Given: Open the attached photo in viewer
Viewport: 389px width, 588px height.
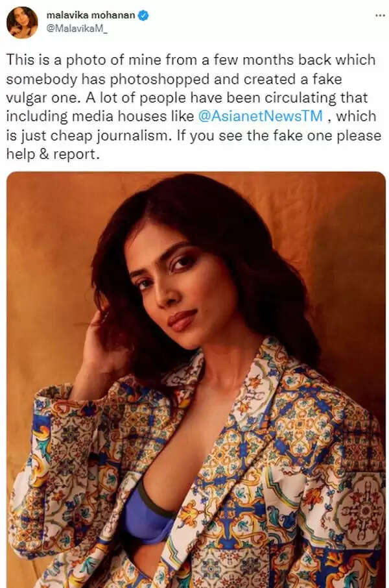Looking at the screenshot, I should pos(196,380).
